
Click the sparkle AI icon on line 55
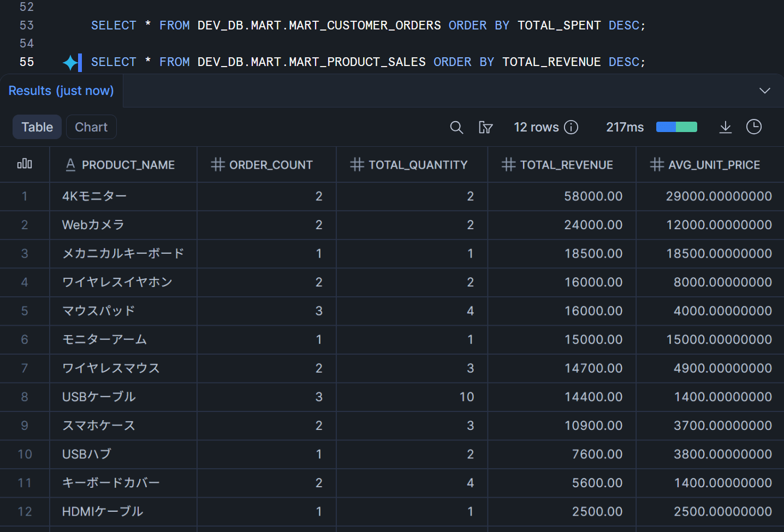pyautogui.click(x=70, y=62)
